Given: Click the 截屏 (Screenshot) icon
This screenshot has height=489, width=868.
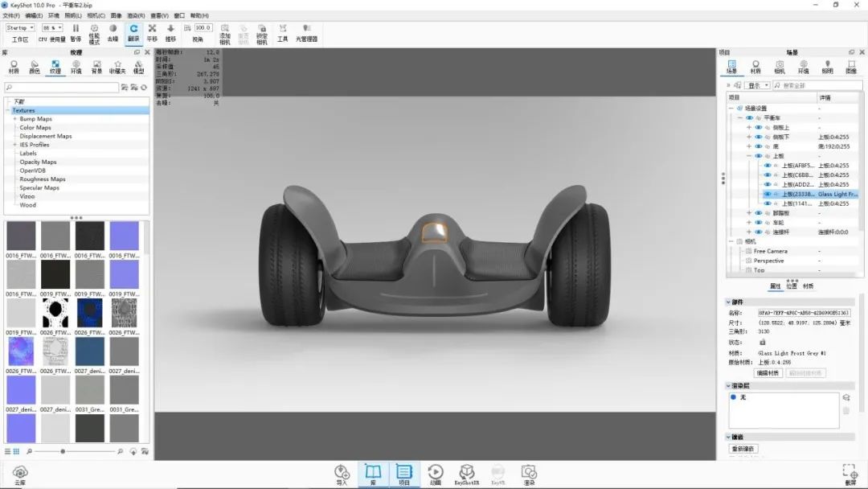Looking at the screenshot, I should (850, 473).
